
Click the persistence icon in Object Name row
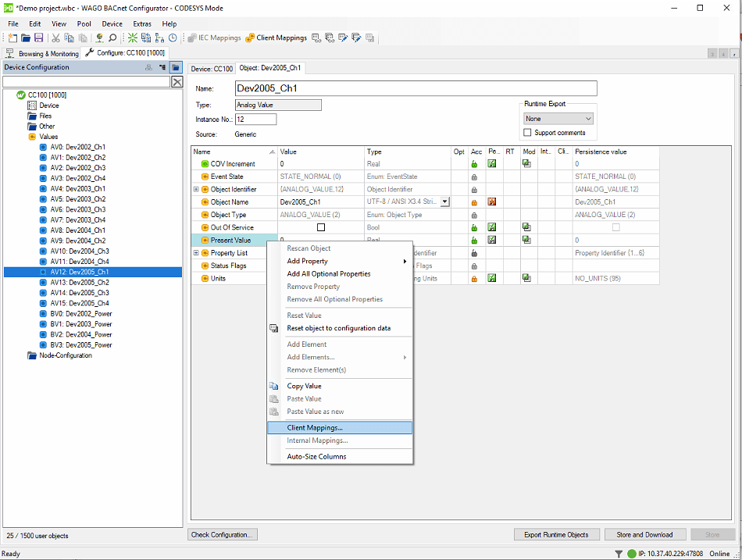[492, 202]
